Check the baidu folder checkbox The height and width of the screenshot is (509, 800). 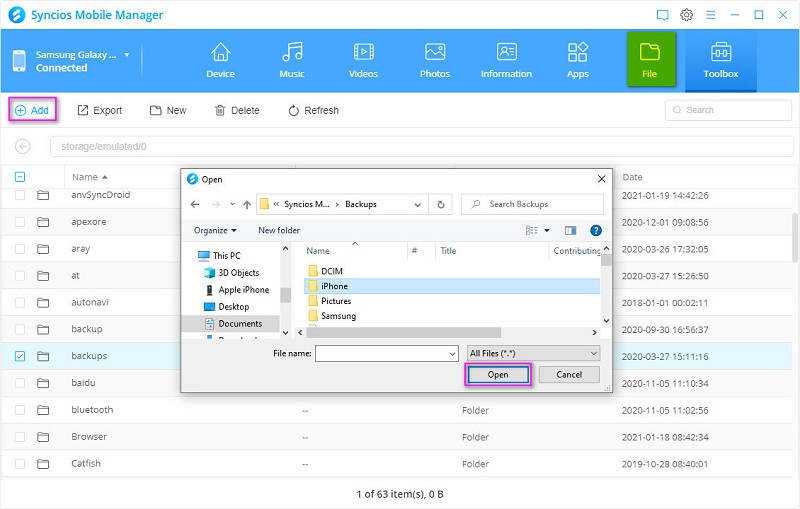(20, 383)
